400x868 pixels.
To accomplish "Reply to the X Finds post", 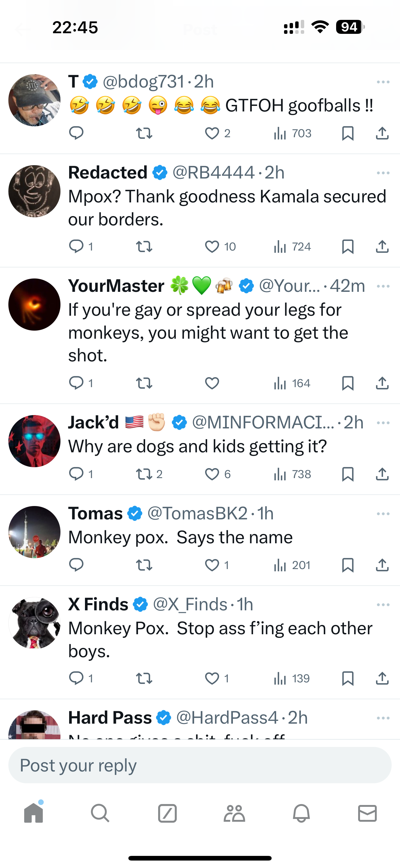I will click(x=76, y=678).
